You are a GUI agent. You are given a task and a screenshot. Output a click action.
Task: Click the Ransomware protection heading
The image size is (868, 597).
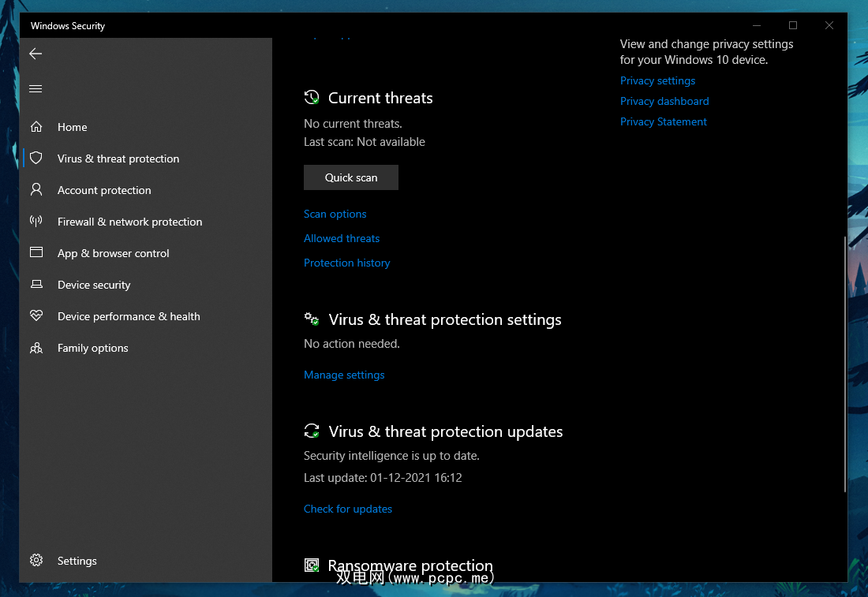(x=410, y=565)
